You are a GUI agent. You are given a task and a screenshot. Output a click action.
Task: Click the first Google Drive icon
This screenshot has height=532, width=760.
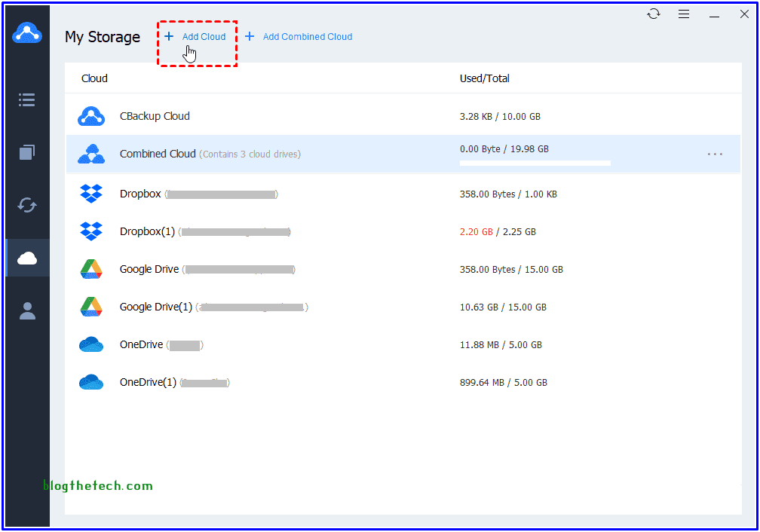91,269
